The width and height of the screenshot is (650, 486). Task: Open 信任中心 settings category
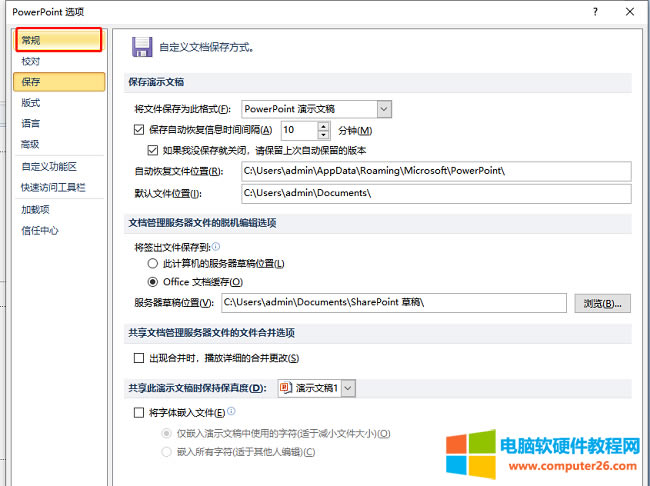coord(40,230)
